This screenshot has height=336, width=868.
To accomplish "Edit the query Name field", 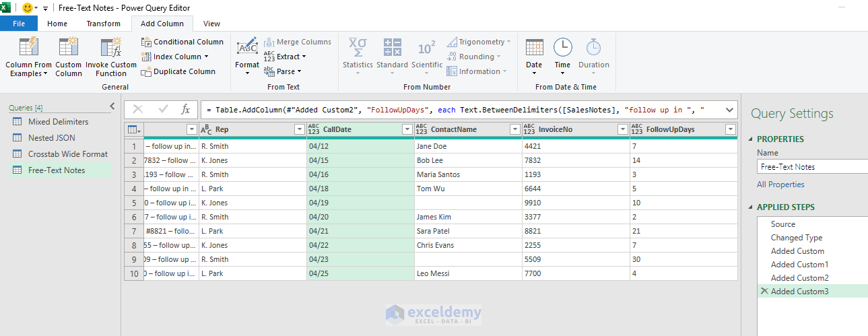I will pyautogui.click(x=812, y=167).
